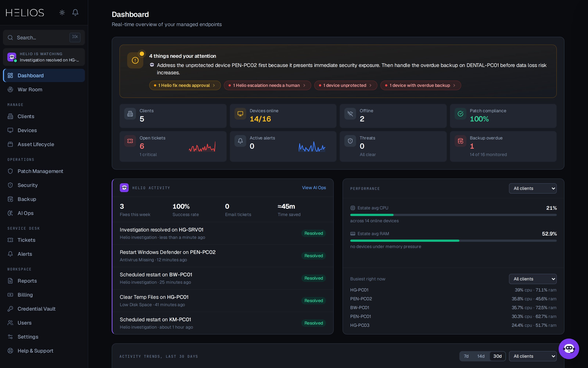Click the Clients card building icon
Image resolution: width=588 pixels, height=368 pixels.
click(130, 114)
